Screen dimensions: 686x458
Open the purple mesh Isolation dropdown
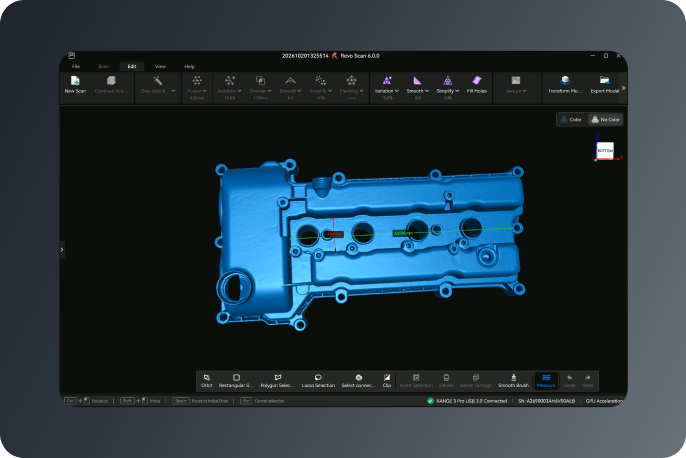tap(397, 91)
